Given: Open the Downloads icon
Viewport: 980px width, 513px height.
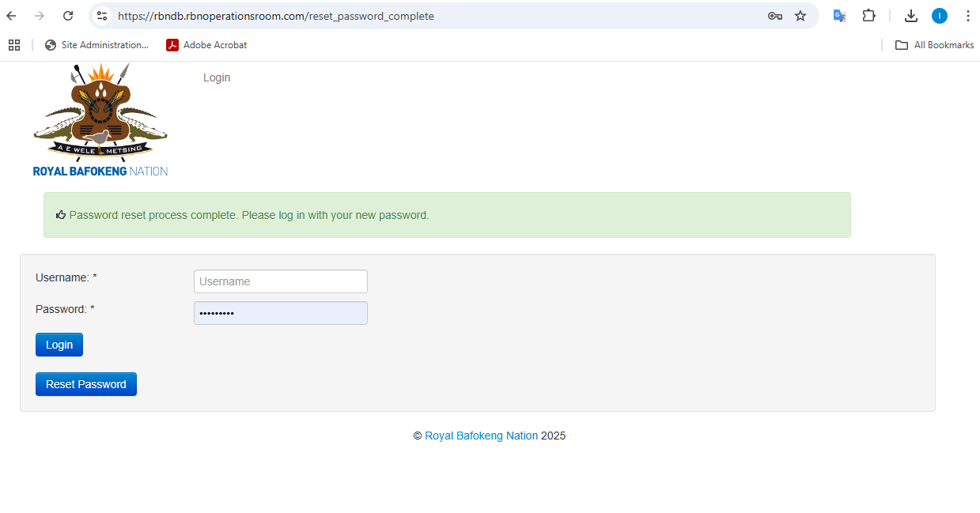Looking at the screenshot, I should 911,16.
